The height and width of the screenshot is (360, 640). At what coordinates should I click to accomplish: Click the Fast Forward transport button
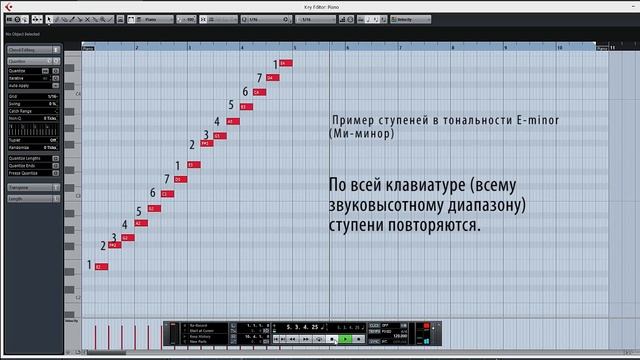tap(306, 339)
